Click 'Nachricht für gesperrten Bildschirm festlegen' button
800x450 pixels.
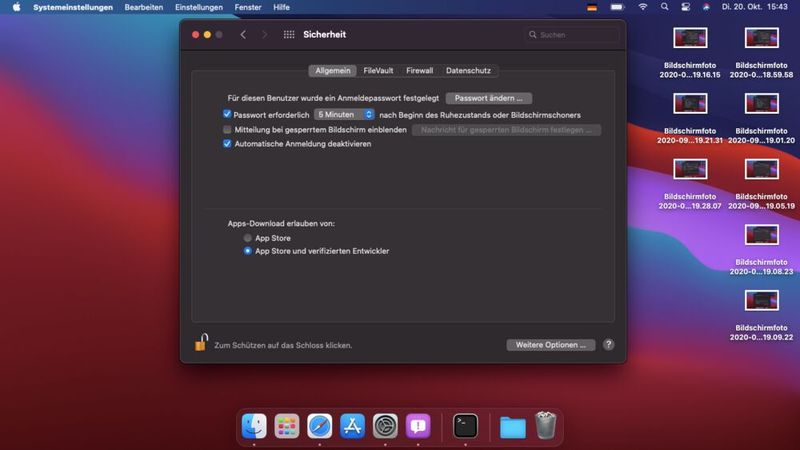pyautogui.click(x=506, y=130)
